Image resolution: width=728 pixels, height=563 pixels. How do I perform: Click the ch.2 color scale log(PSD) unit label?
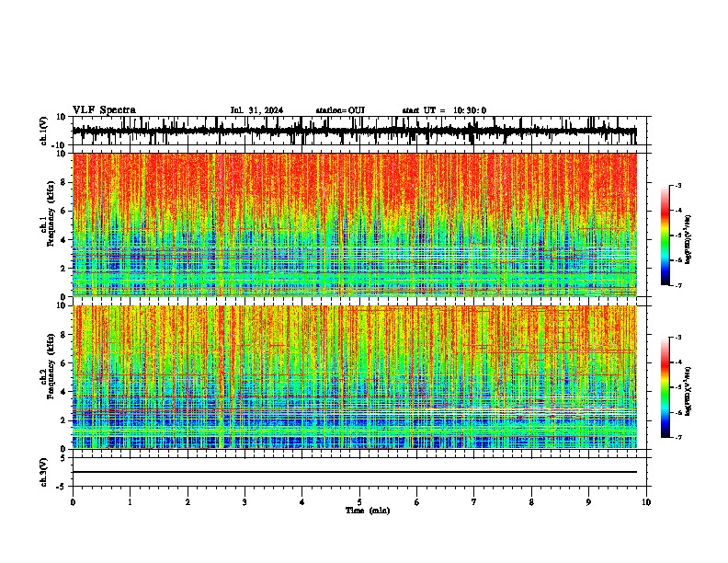coord(688,392)
